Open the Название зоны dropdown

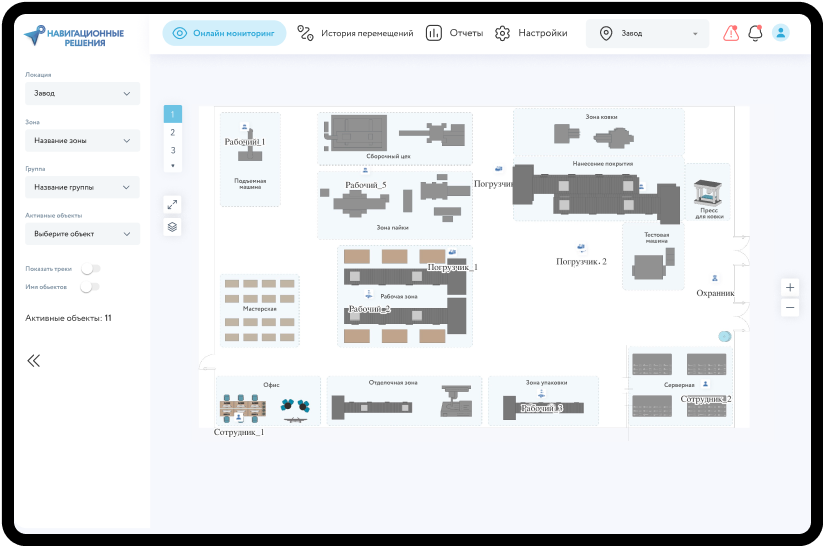[82, 141]
